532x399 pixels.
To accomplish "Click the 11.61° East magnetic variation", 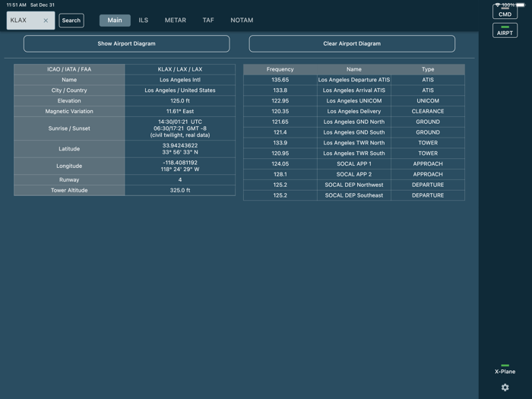I will [180, 111].
